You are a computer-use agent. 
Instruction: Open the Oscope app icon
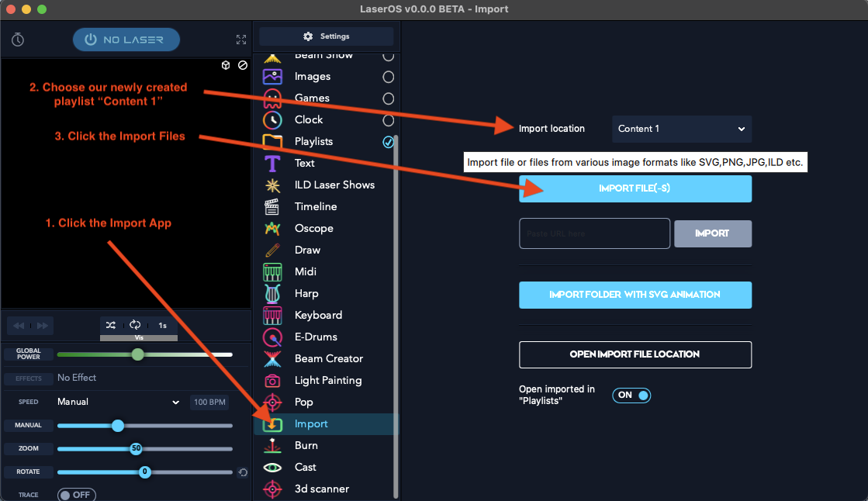(x=272, y=228)
